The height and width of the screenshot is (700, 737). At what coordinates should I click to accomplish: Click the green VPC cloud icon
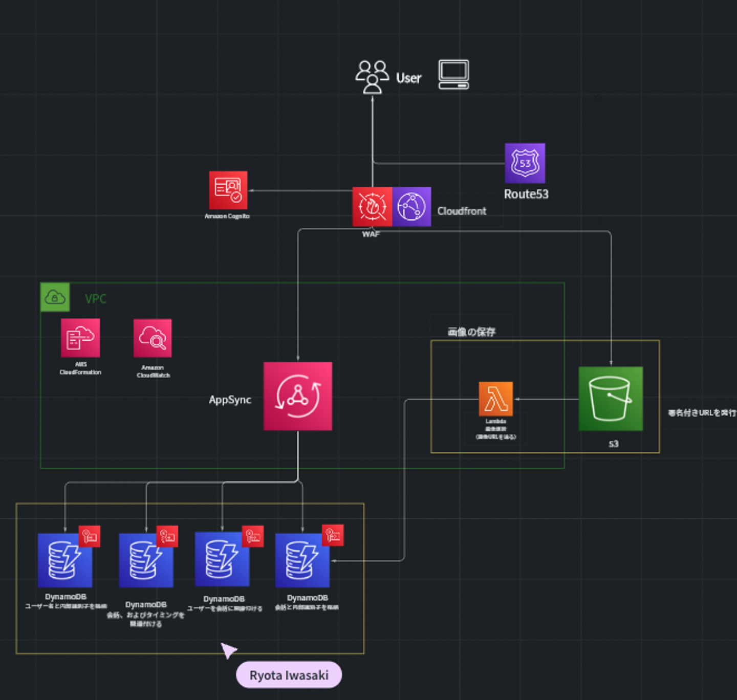55,297
